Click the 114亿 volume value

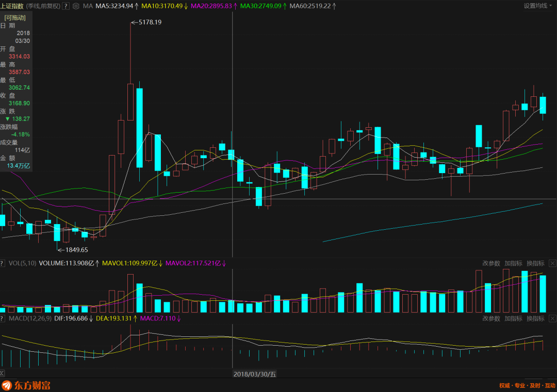click(x=22, y=150)
